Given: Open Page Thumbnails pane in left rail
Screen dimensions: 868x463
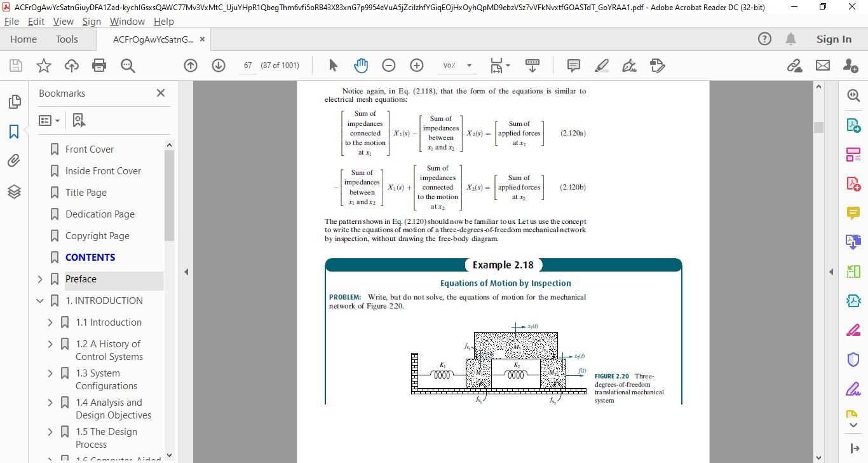Looking at the screenshot, I should tap(14, 102).
